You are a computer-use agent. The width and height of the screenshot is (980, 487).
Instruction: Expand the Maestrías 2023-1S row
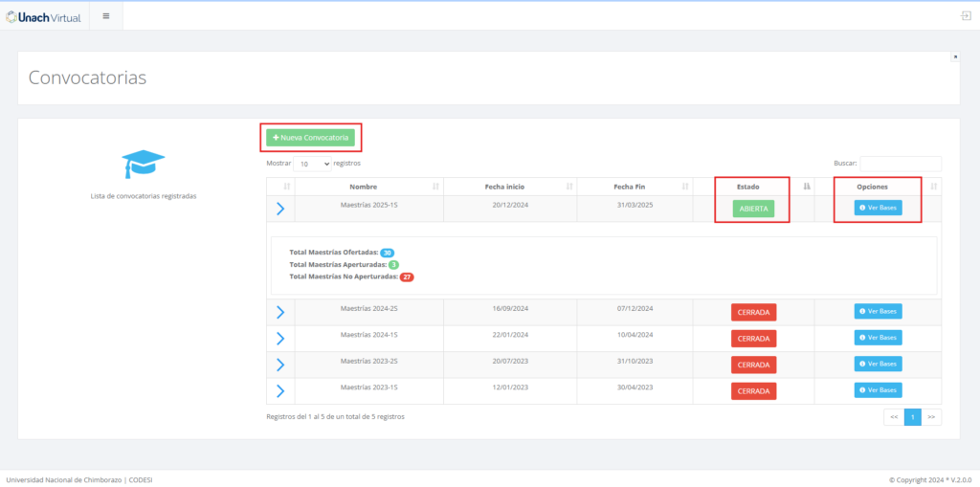pyautogui.click(x=280, y=390)
